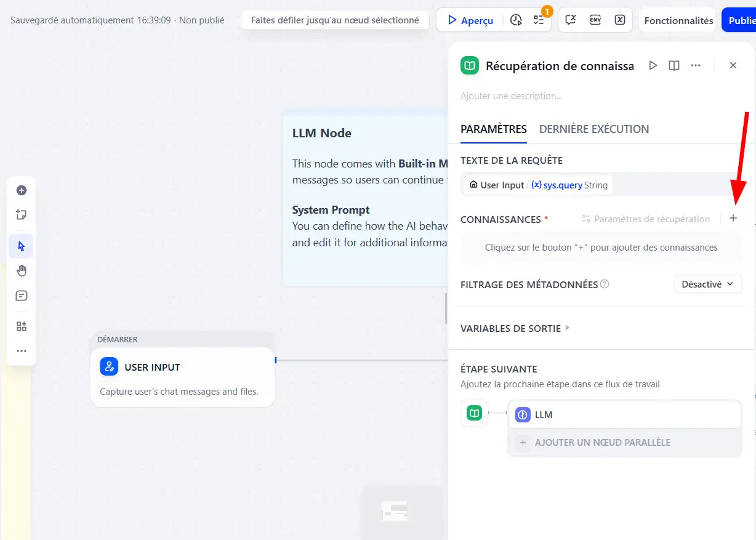This screenshot has height=540, width=756.
Task: Click Faites défiler jusqu'au nœud sélectionné
Action: [x=335, y=20]
